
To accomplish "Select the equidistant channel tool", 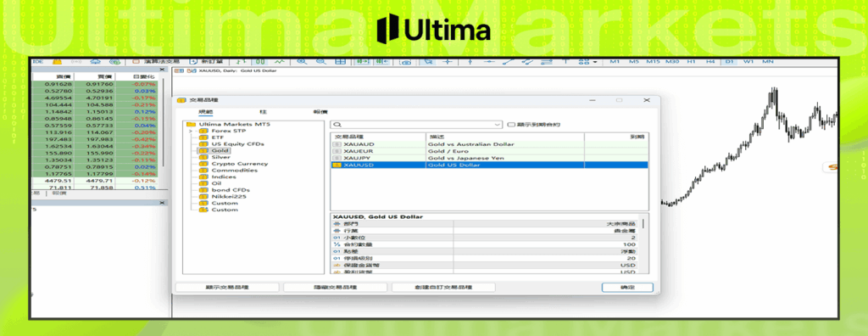I will coord(527,62).
